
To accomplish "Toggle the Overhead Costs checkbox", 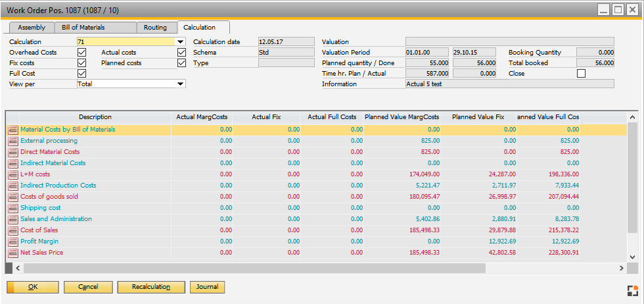I will click(x=82, y=53).
